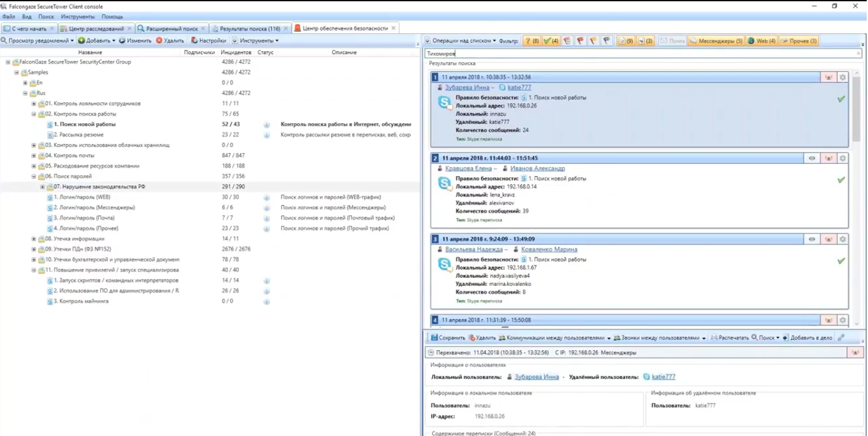Viewport: 868px width, 436px height.
Task: Open the Добавить dropdown in left toolbar
Action: click(97, 41)
